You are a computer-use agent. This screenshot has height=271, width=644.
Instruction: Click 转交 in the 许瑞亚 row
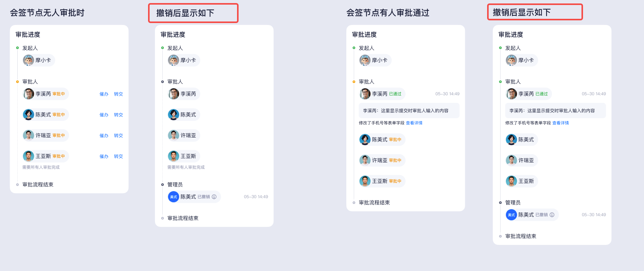click(119, 135)
